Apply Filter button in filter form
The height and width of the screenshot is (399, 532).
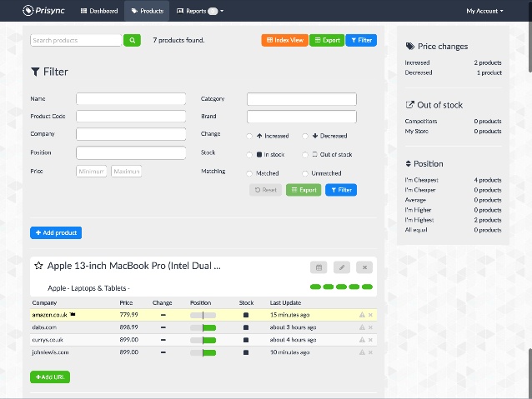[341, 190]
